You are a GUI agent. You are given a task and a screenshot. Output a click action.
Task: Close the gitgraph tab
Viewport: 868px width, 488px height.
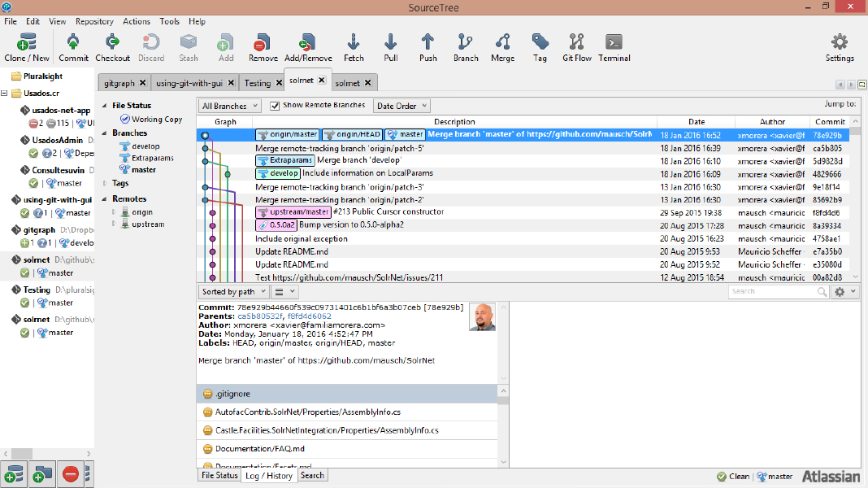coord(142,83)
